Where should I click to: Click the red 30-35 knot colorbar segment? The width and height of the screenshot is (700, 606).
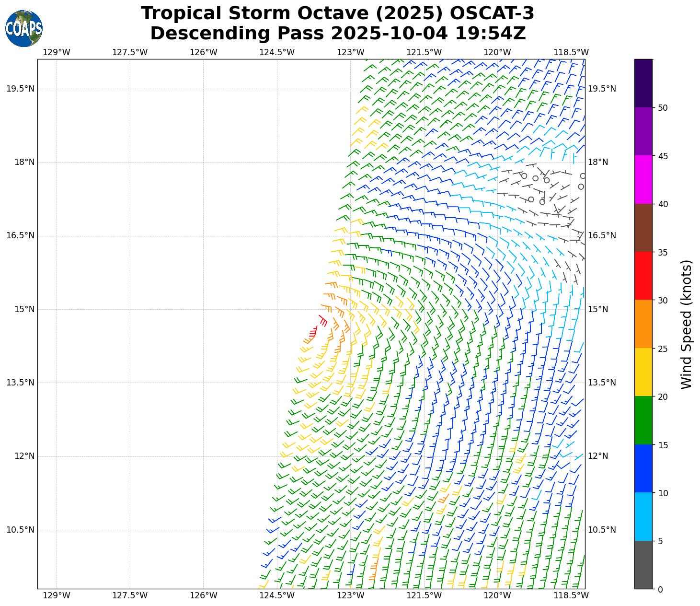[643, 276]
